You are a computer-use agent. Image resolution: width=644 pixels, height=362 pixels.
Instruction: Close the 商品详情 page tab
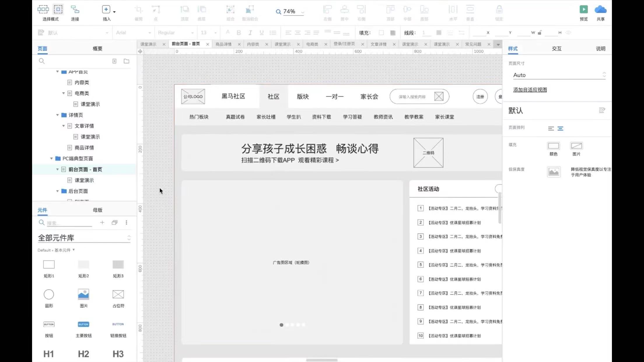tap(239, 44)
